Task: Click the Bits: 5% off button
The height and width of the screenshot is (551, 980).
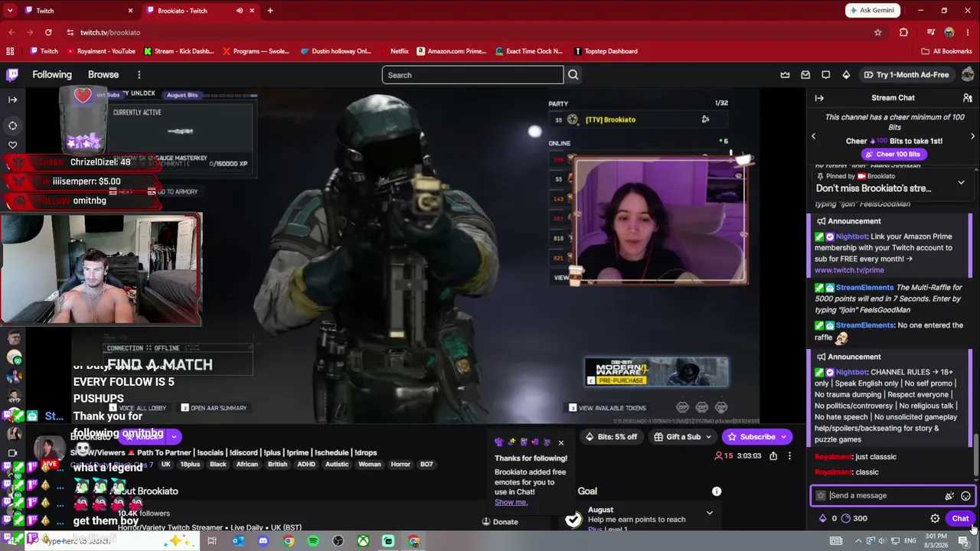Action: (612, 437)
